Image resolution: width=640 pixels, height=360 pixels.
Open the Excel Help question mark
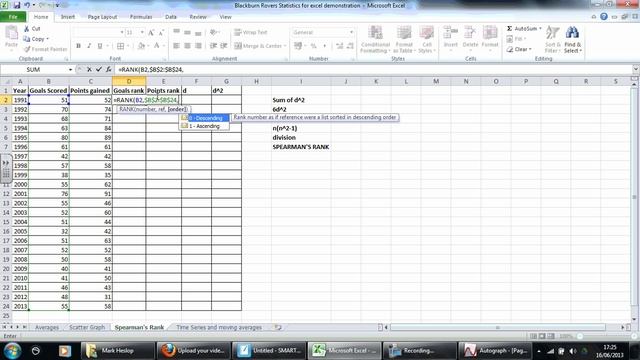coord(604,17)
